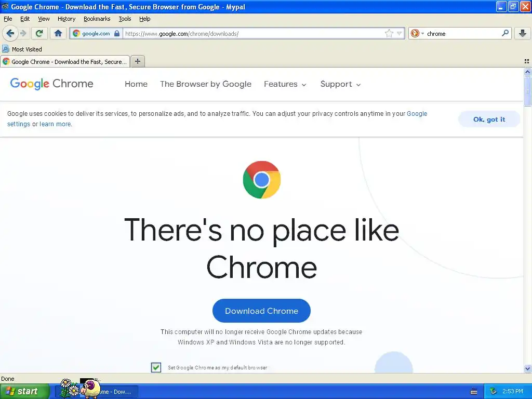Click the Done status bar text
This screenshot has width=532, height=399.
coord(8,379)
